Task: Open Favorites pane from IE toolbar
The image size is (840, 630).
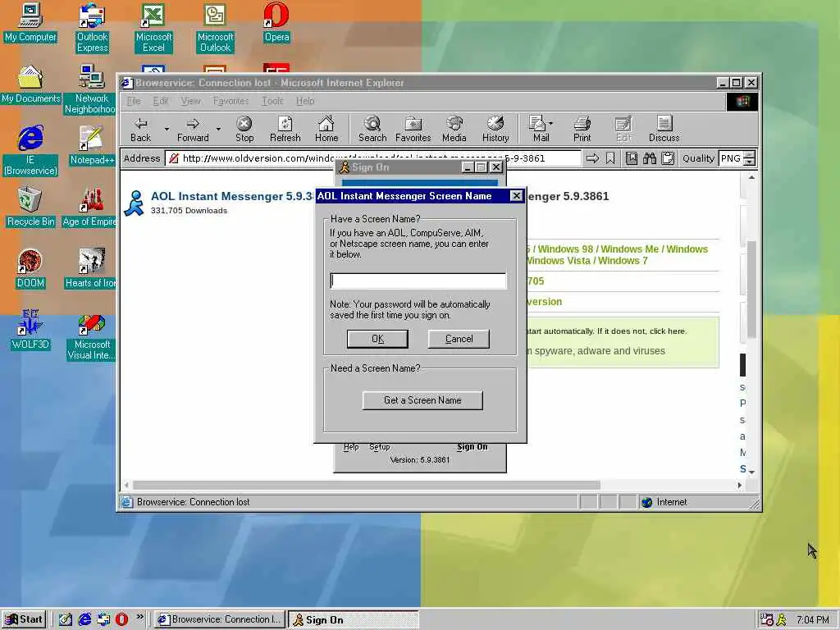Action: click(x=413, y=130)
